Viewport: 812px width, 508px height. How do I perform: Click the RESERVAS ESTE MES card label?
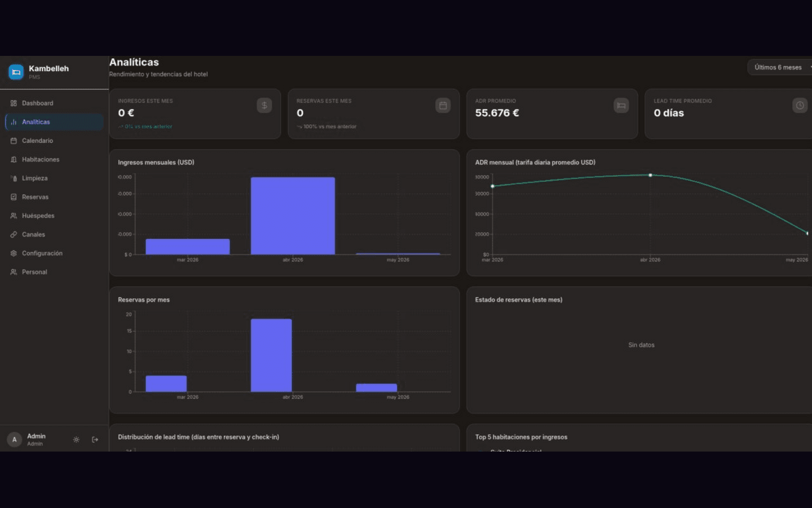(x=324, y=101)
